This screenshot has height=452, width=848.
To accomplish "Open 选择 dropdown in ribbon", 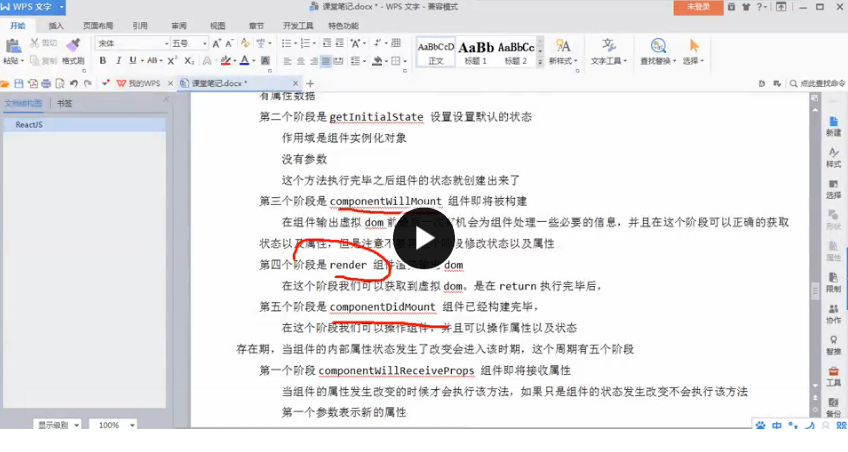I will (693, 61).
